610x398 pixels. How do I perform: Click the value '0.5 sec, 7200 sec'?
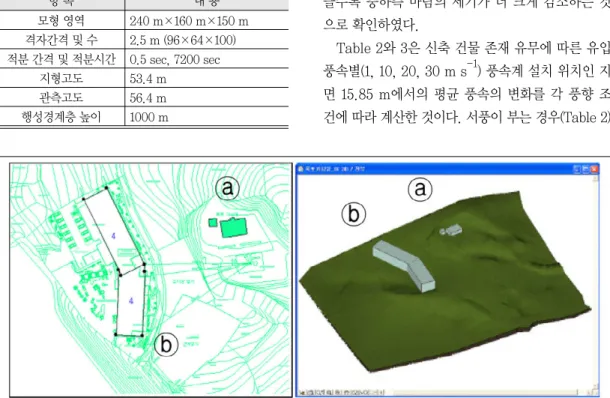(175, 60)
